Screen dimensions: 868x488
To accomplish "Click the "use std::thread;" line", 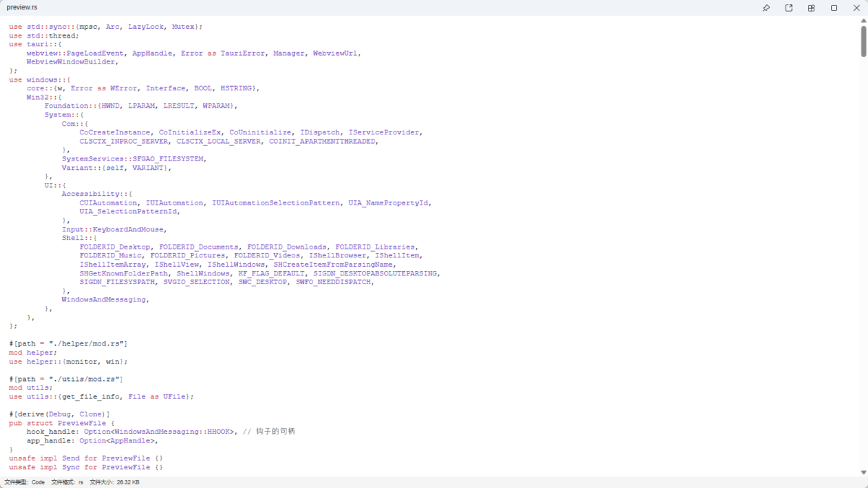I will point(44,35).
